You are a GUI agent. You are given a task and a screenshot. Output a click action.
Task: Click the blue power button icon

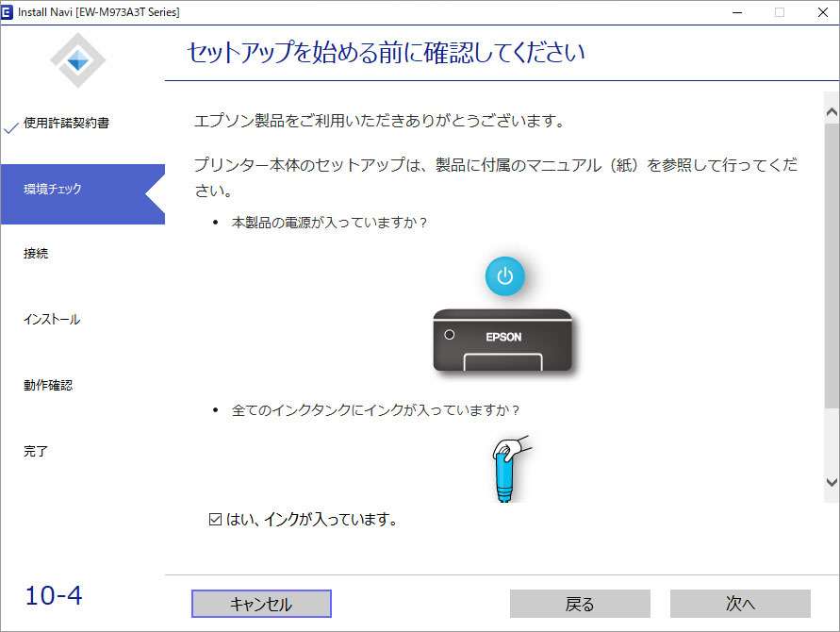504,276
